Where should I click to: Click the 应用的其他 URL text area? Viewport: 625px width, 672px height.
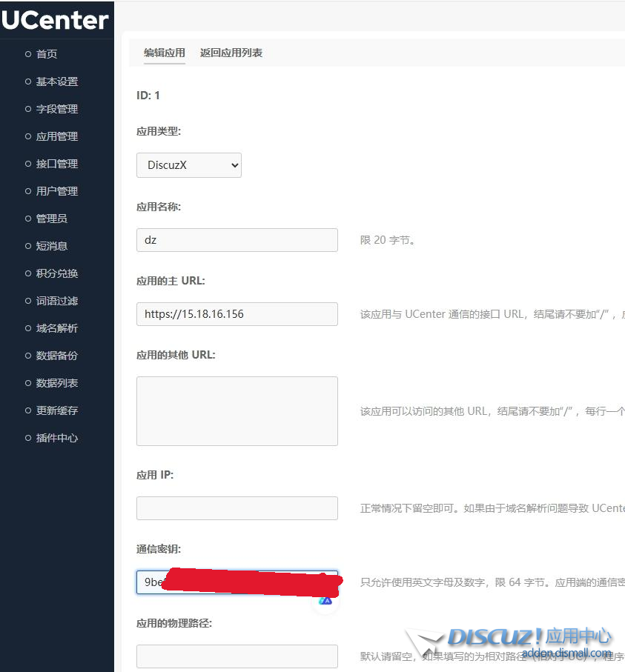tap(237, 411)
